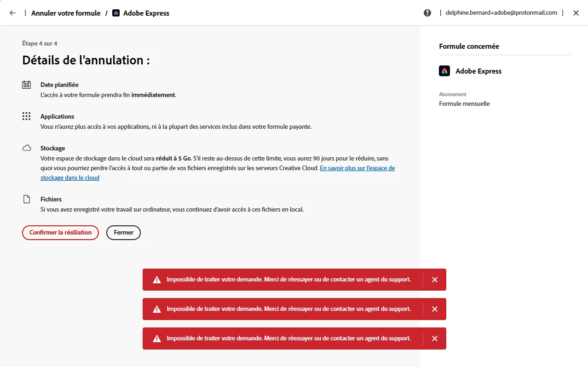Open help via question mark icon
This screenshot has height=367, width=588.
(x=427, y=13)
